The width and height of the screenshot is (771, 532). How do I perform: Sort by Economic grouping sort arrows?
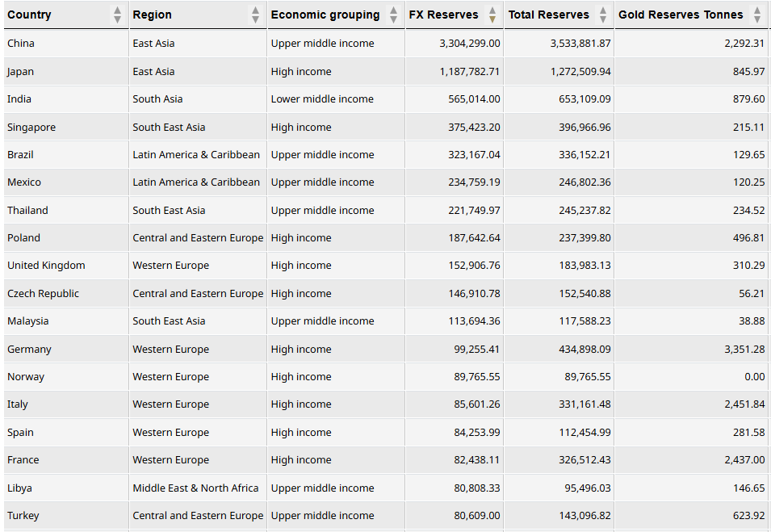coord(393,15)
